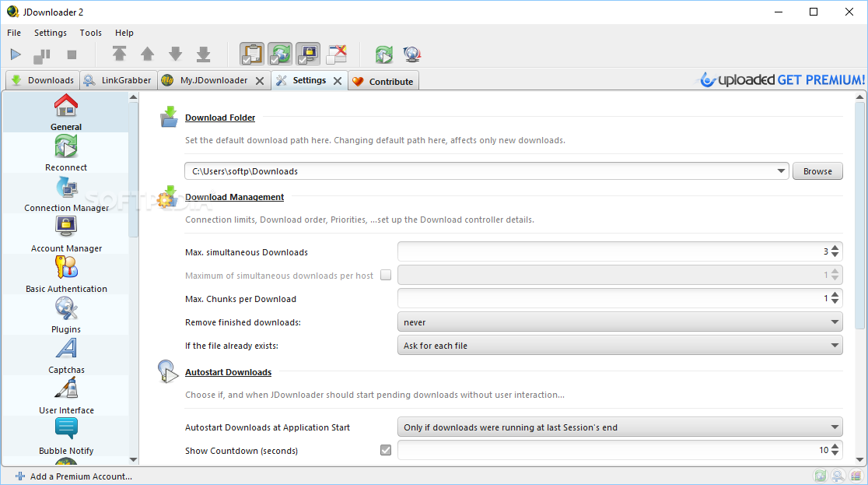Open Basic Authentication settings
Image resolution: width=868 pixels, height=485 pixels.
tap(66, 274)
